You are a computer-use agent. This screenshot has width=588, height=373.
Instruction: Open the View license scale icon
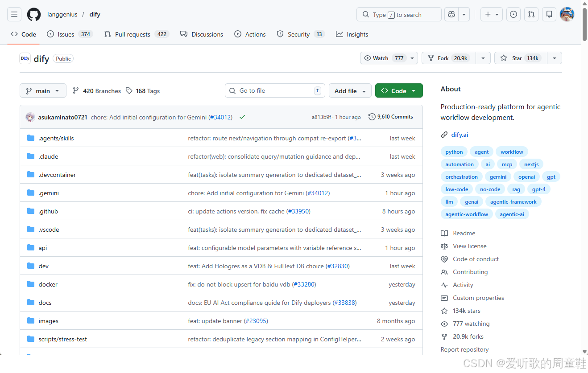coord(444,246)
